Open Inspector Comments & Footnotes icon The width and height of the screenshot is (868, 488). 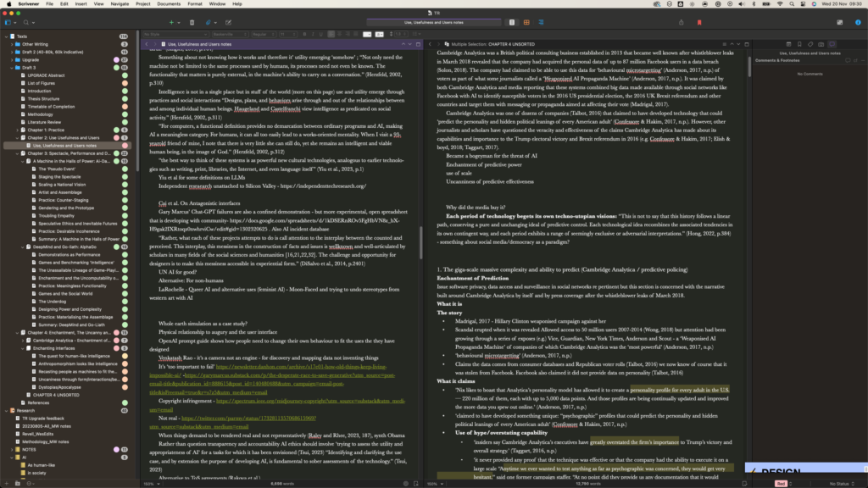tap(832, 44)
